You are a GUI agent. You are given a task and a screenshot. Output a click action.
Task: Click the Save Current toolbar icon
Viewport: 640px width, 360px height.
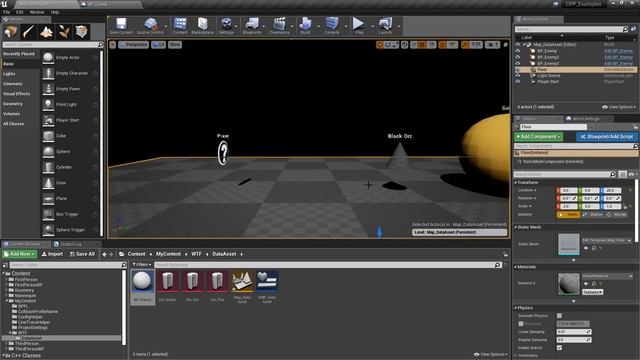(x=121, y=26)
